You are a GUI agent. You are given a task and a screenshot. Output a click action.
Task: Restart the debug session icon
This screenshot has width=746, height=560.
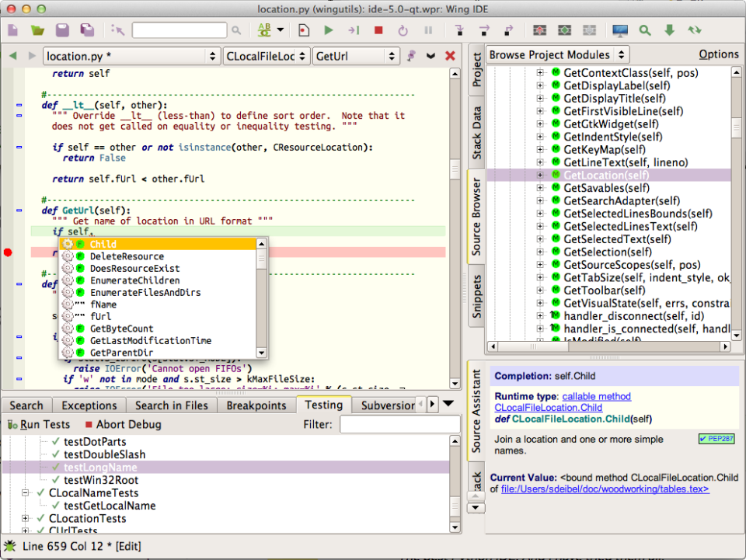pyautogui.click(x=402, y=30)
